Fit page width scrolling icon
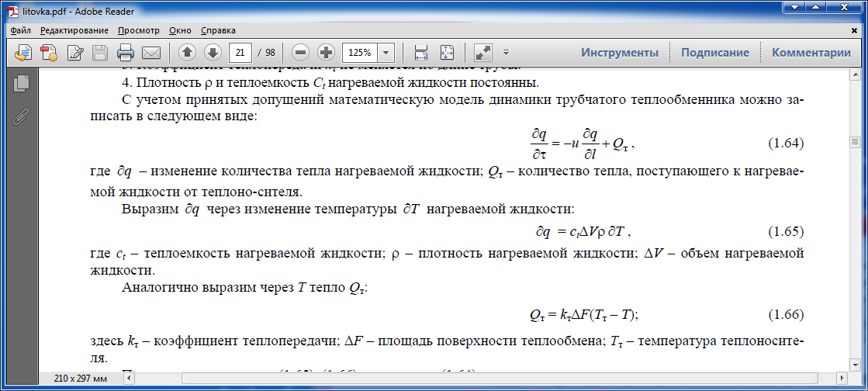 click(x=421, y=54)
